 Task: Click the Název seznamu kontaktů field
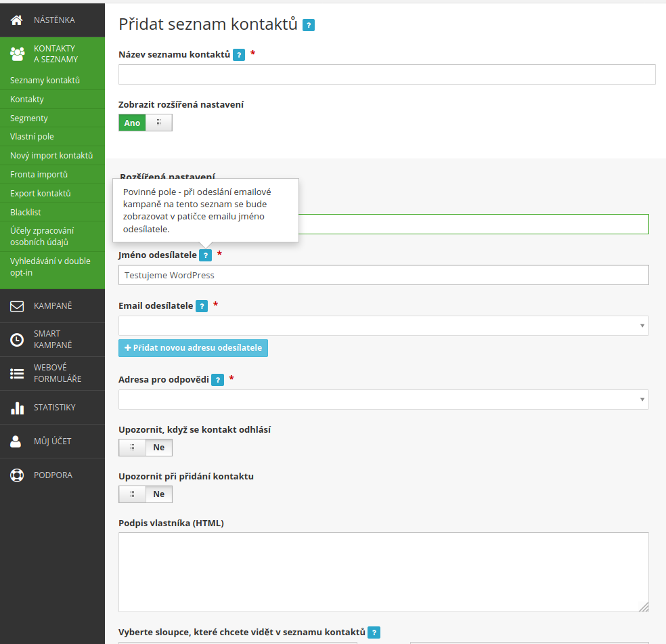point(387,74)
